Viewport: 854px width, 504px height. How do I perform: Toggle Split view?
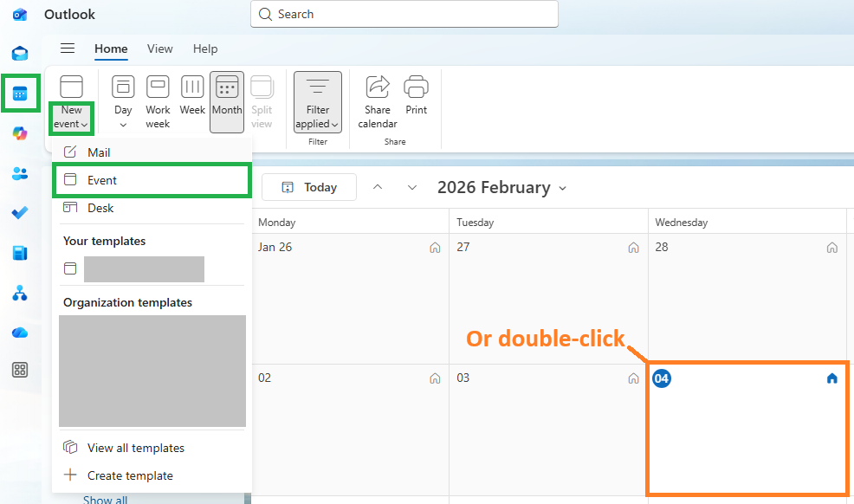pyautogui.click(x=262, y=102)
